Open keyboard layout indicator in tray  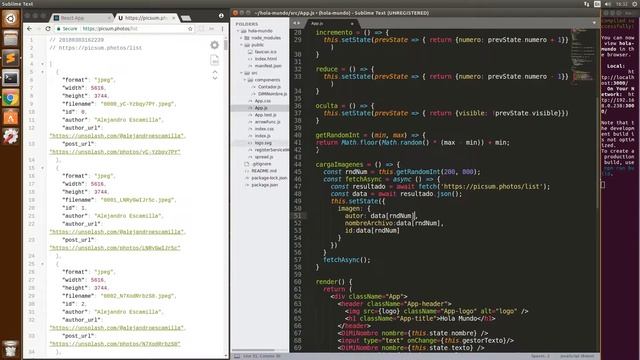pos(597,4)
